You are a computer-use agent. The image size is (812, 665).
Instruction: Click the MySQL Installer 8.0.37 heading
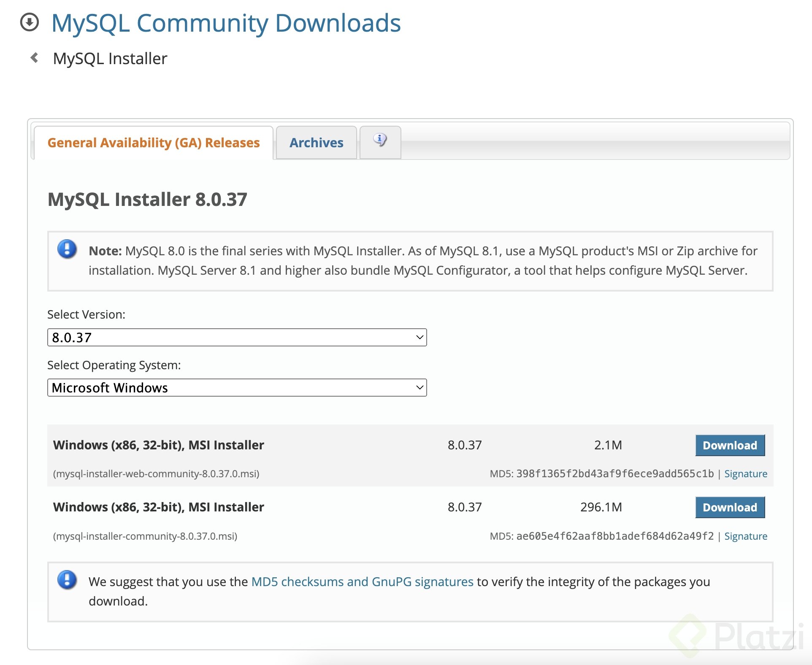click(x=147, y=199)
